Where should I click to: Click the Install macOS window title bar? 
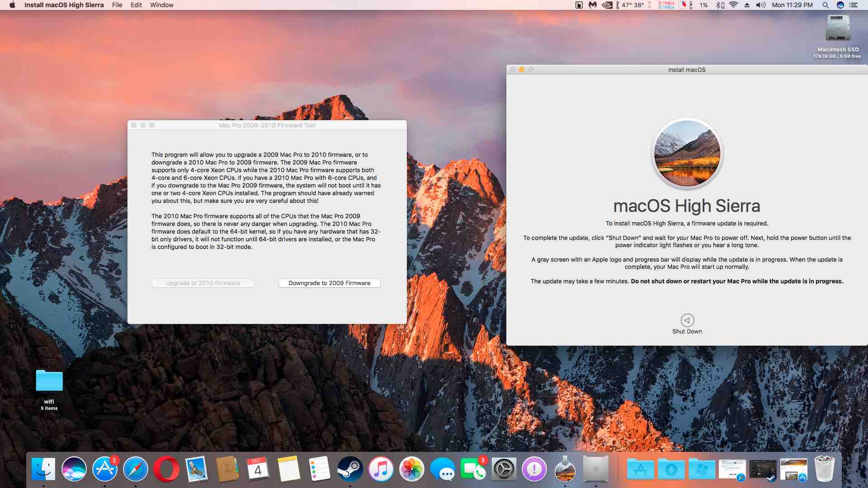(687, 70)
